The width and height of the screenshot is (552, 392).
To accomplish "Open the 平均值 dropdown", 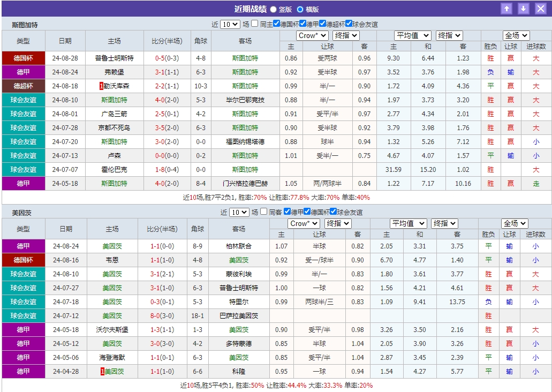I will click(413, 35).
